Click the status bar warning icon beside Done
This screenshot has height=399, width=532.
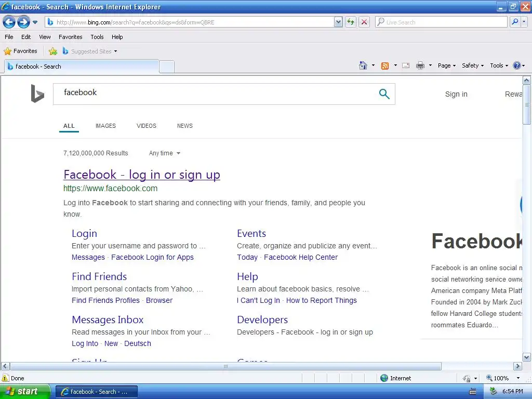(5, 378)
